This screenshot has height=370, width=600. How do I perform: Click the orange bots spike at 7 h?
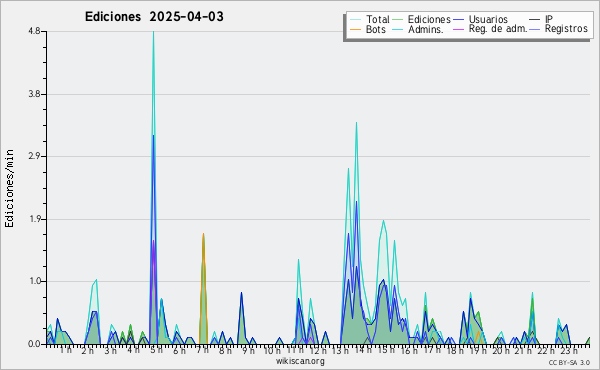coord(203,234)
